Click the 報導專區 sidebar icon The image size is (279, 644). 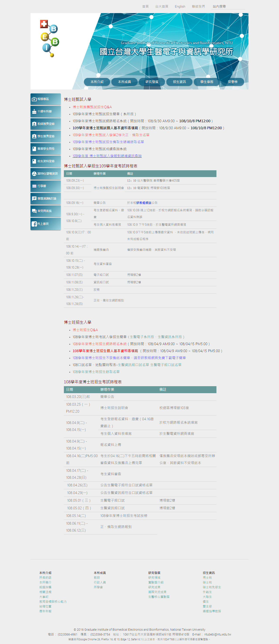click(x=34, y=99)
